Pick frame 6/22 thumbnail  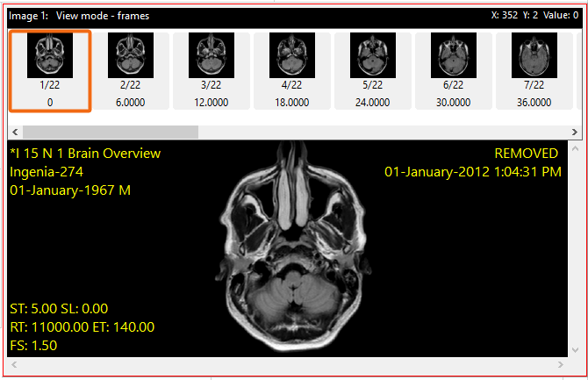coord(453,70)
